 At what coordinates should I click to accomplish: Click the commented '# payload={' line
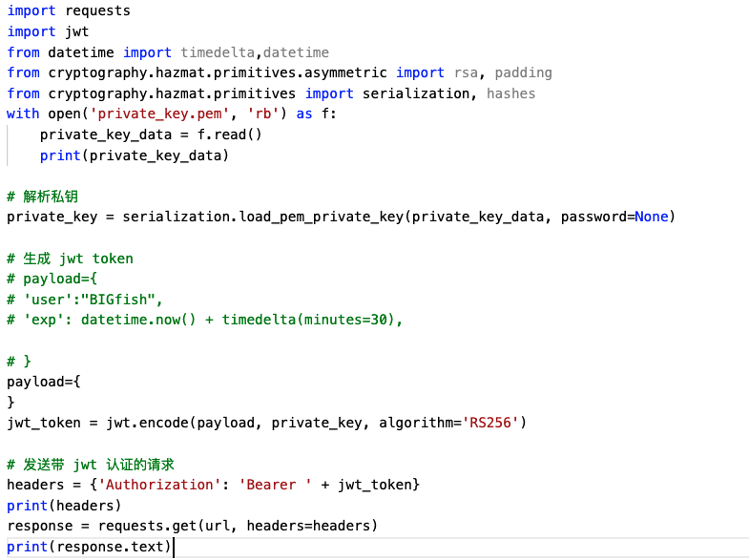pos(52,279)
